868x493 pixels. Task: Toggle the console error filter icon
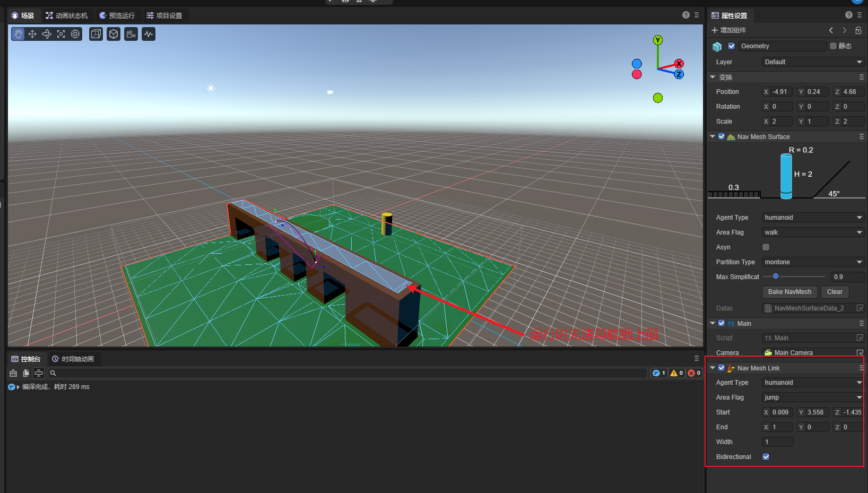click(x=694, y=373)
